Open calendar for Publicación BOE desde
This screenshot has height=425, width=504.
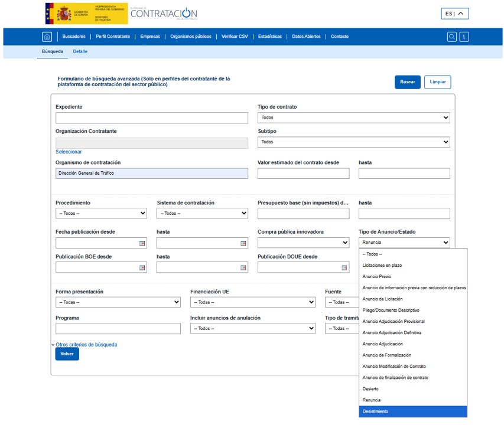coord(142,267)
